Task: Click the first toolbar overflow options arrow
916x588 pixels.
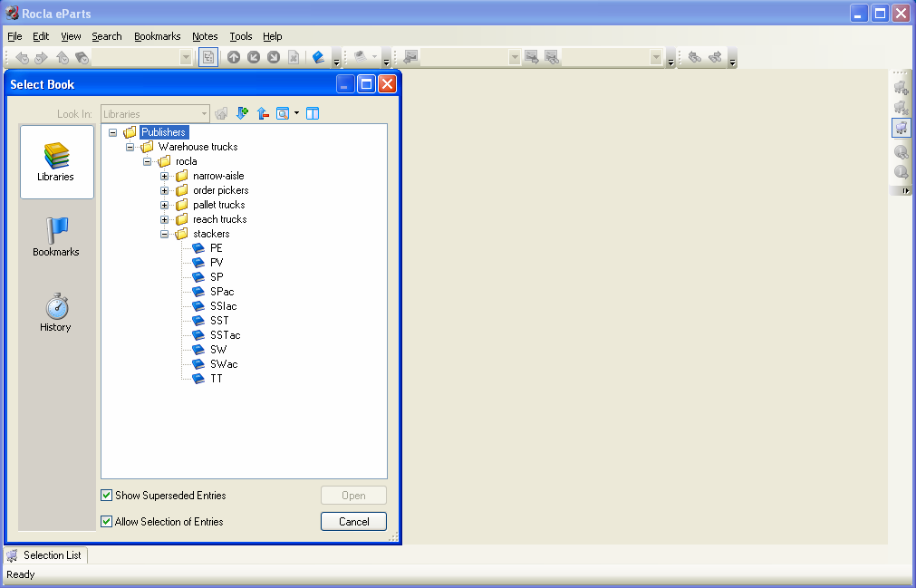Action: [x=336, y=60]
